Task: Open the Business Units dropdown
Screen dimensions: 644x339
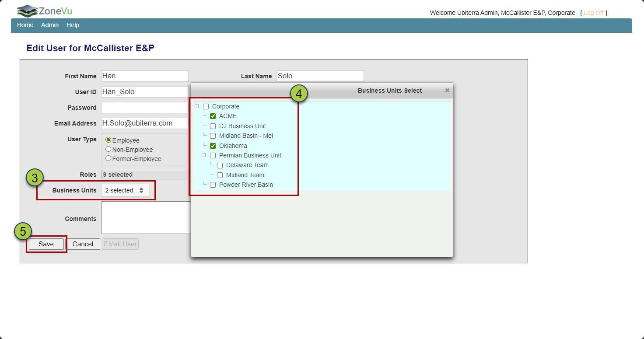Action: pos(125,190)
